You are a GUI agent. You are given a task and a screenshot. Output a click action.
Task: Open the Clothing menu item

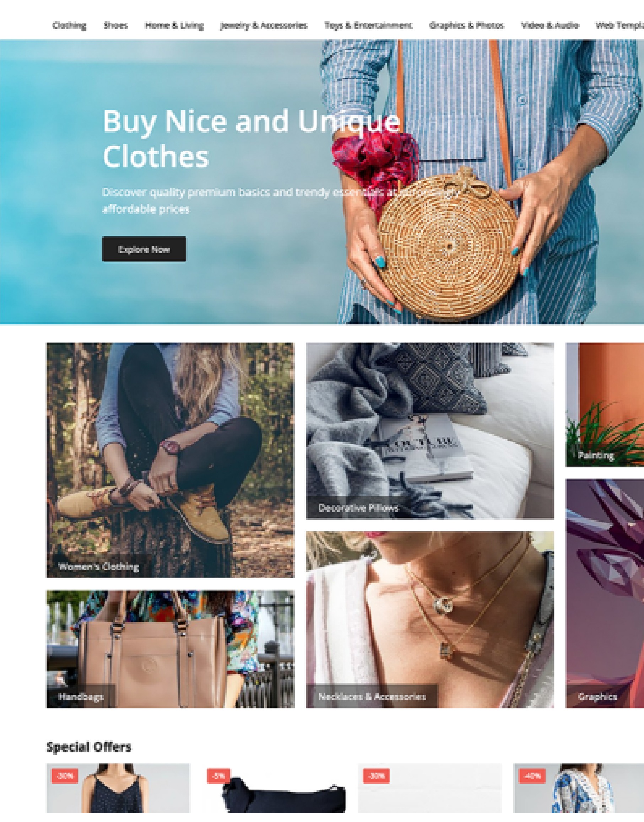tap(69, 26)
